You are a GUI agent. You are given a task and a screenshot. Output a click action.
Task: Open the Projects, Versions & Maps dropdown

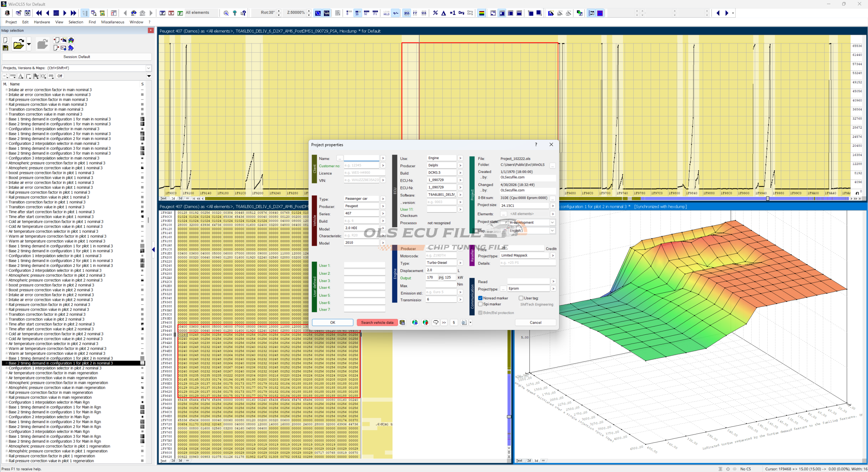pyautogui.click(x=148, y=68)
